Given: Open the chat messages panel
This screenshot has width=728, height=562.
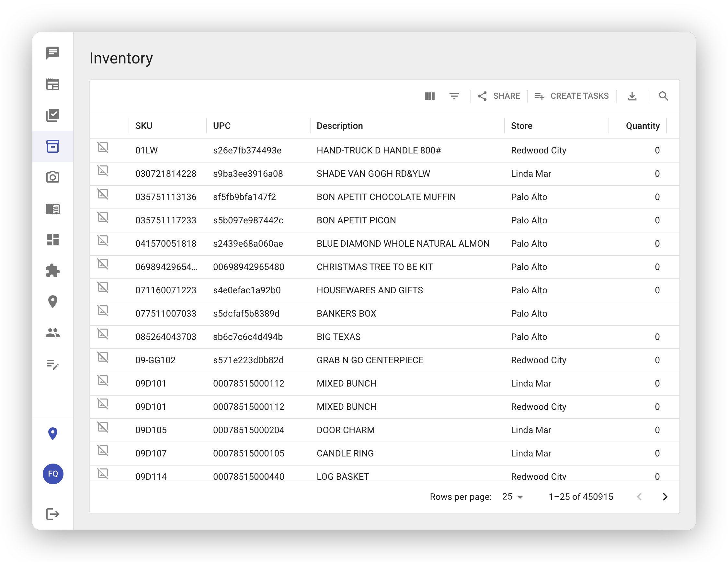Looking at the screenshot, I should pos(53,53).
